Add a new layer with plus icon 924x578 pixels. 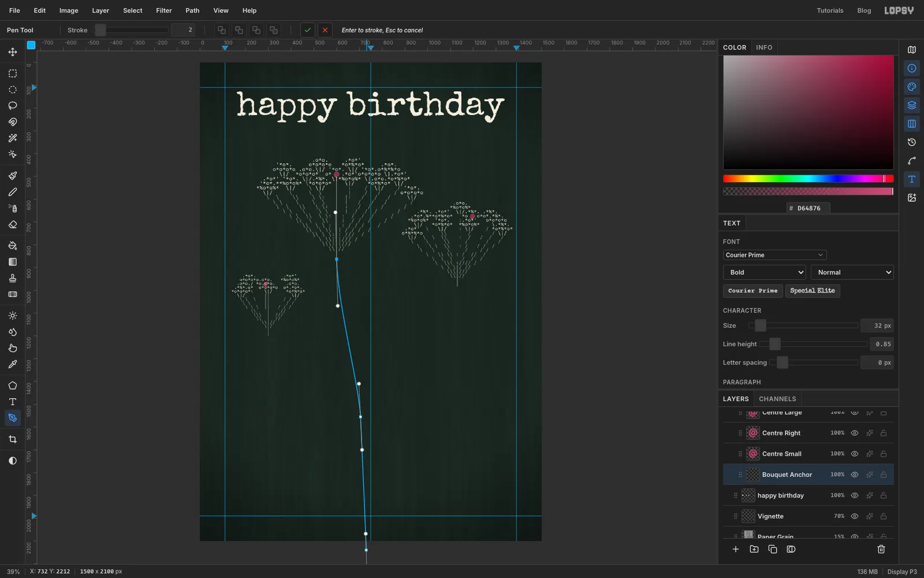pyautogui.click(x=736, y=549)
